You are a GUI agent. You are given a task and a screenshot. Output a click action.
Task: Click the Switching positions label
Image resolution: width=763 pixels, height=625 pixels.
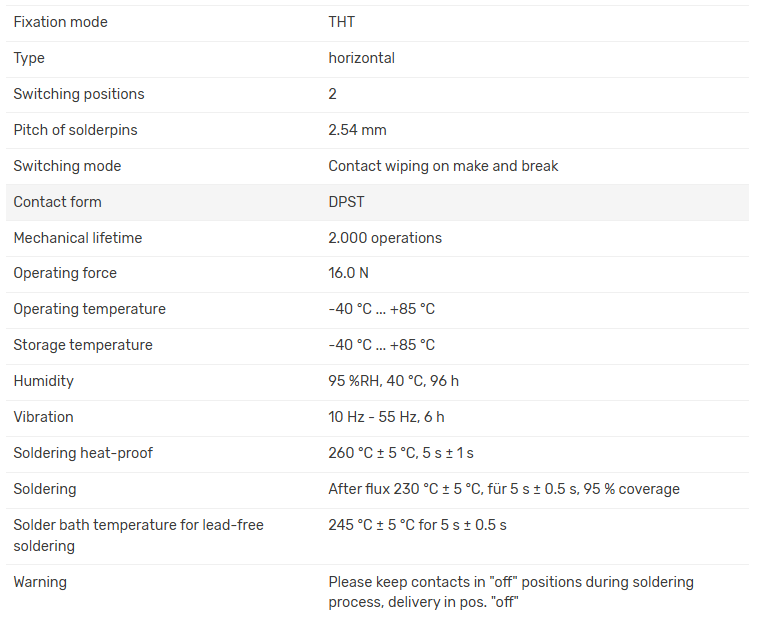coord(78,94)
